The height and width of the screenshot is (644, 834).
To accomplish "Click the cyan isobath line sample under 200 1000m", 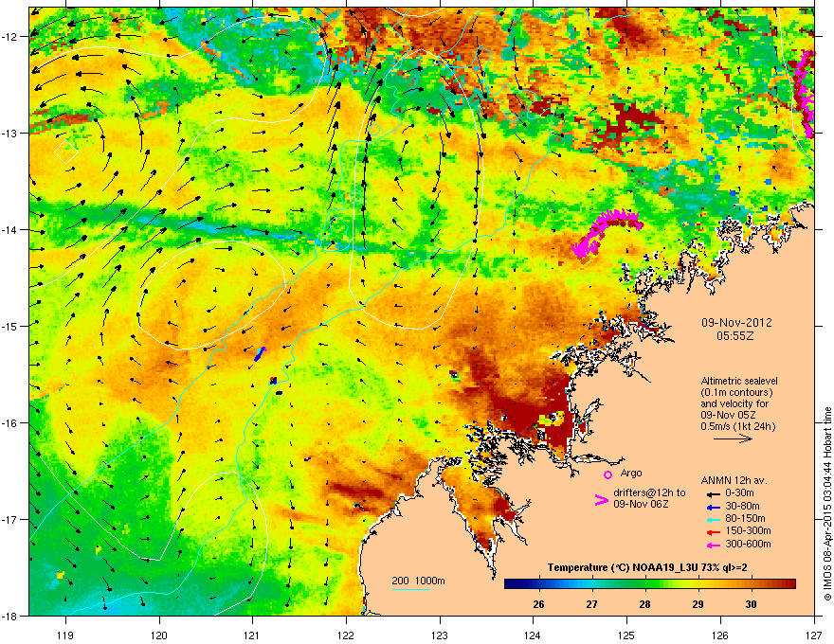I will click(410, 589).
